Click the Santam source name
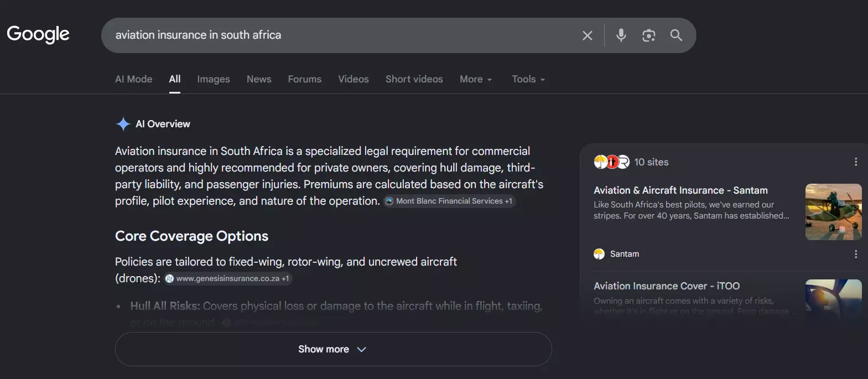This screenshot has height=379, width=868. pyautogui.click(x=625, y=254)
